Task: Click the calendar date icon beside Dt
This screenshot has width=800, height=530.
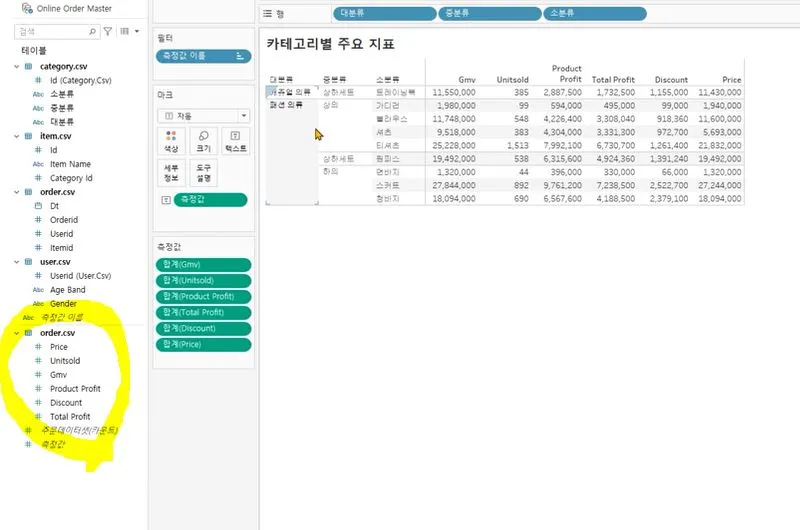Action: click(38, 206)
